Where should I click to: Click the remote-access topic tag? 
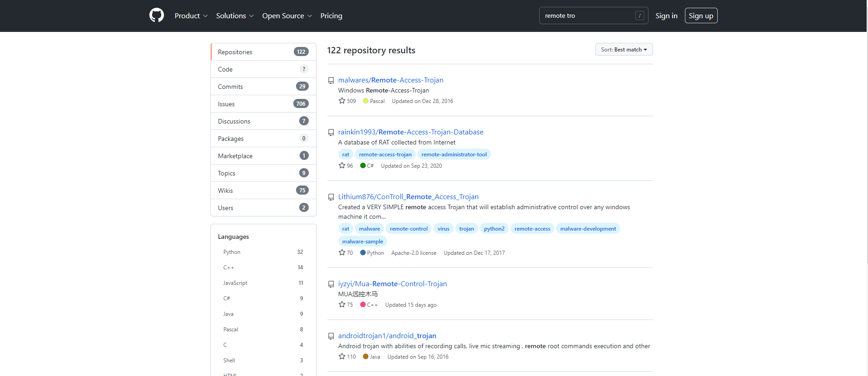(x=532, y=229)
